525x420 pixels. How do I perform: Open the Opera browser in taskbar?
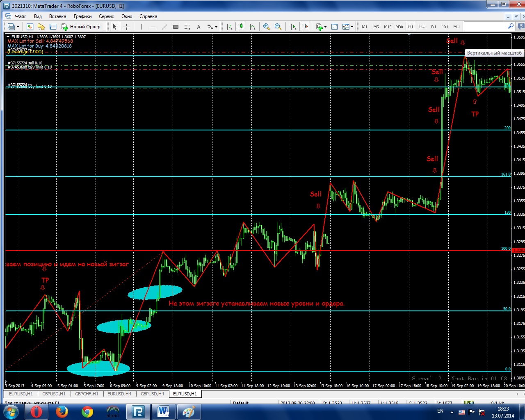pyautogui.click(x=36, y=412)
